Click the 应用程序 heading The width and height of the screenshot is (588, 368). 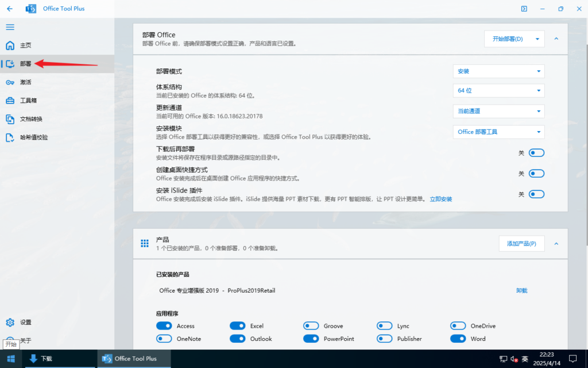coord(167,313)
